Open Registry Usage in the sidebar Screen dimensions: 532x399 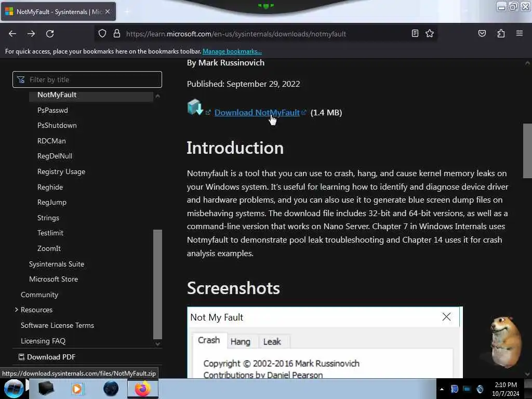(61, 171)
